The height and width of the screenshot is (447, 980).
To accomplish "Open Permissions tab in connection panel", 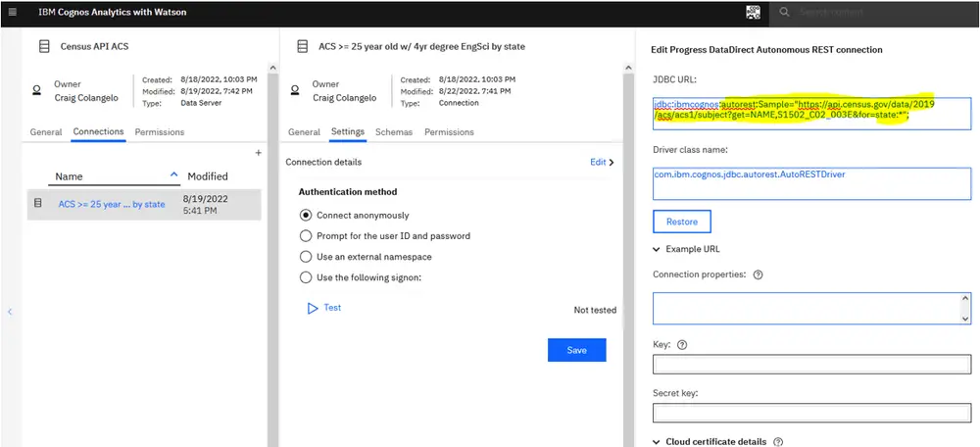I will point(449,132).
